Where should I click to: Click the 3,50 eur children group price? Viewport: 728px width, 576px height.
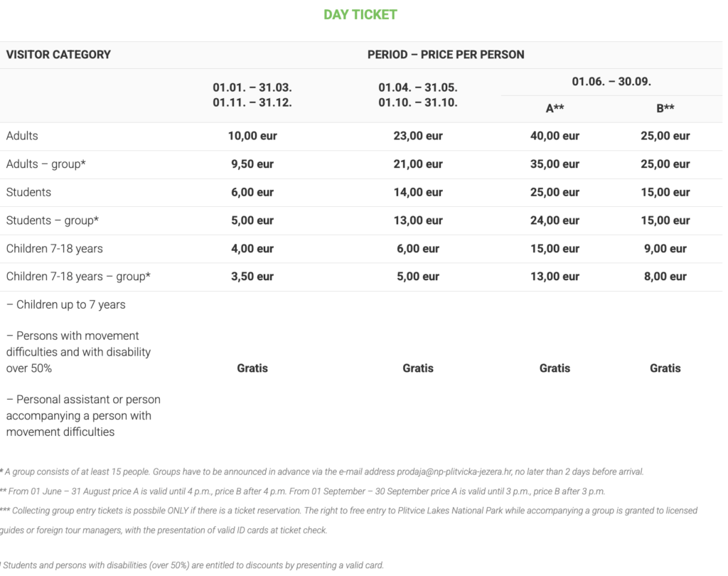[x=252, y=277]
